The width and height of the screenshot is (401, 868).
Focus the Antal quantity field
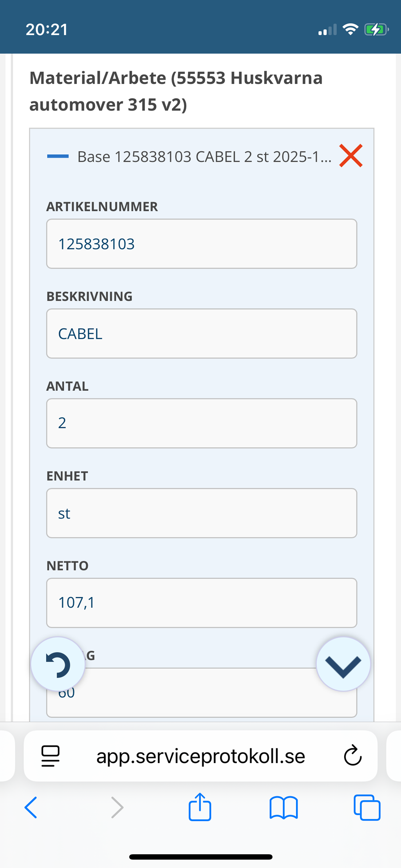tap(201, 423)
